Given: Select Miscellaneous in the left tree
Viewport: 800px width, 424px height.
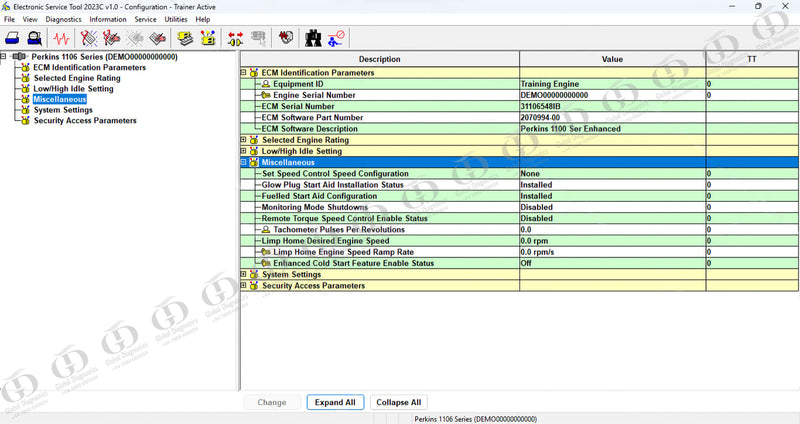Looking at the screenshot, I should tap(60, 99).
